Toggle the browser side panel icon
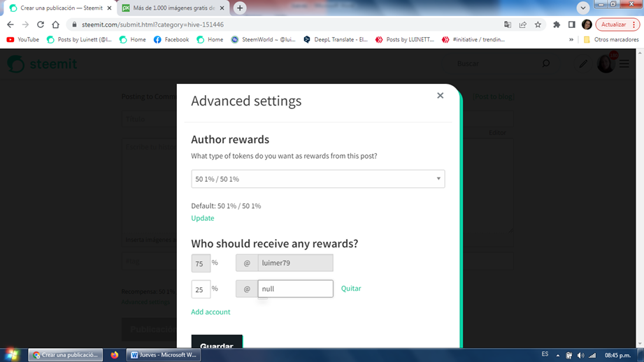The image size is (644, 362). [x=572, y=24]
